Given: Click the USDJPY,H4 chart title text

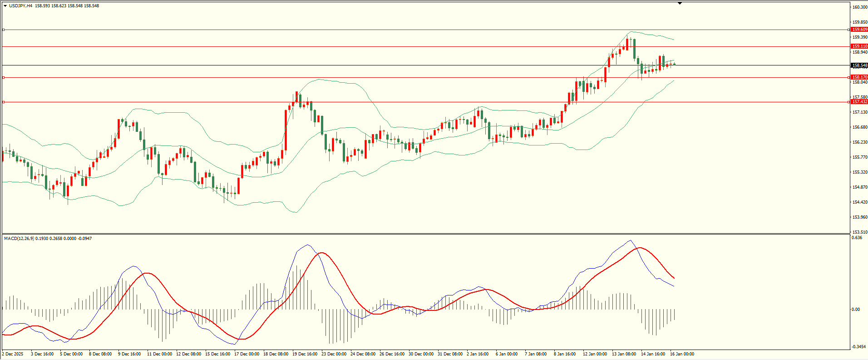Looking at the screenshot, I should 20,6.
